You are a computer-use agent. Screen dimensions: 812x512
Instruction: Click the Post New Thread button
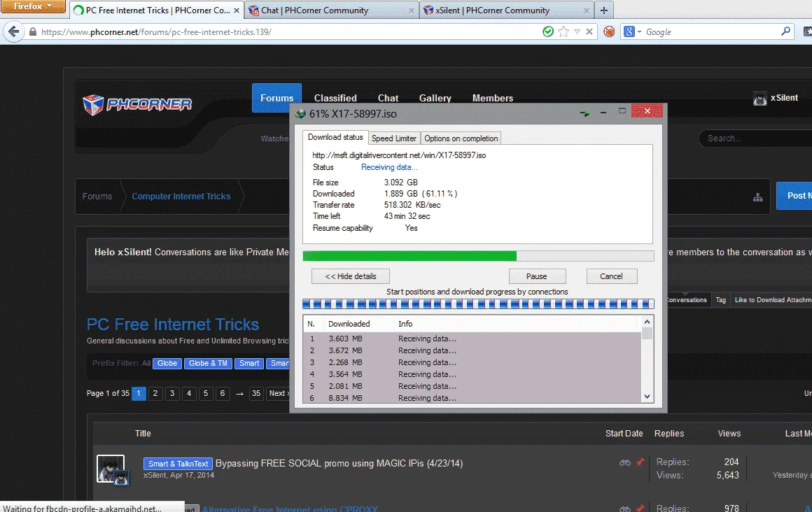794,196
